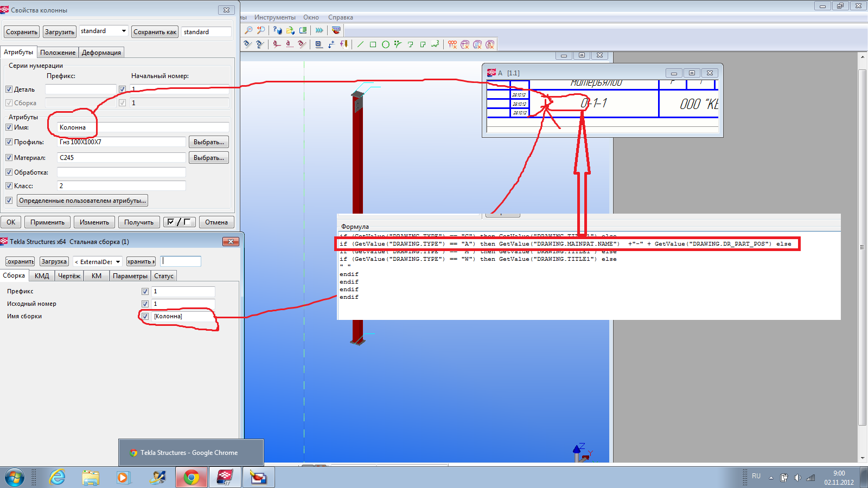The image size is (868, 488).
Task: Click the question mark cube inquire icon
Action: coord(277,30)
